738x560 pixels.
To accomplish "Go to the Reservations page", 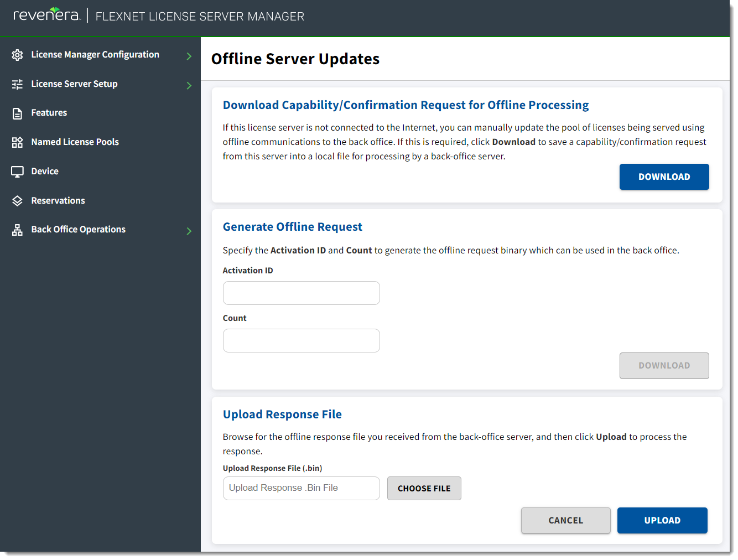I will (58, 201).
